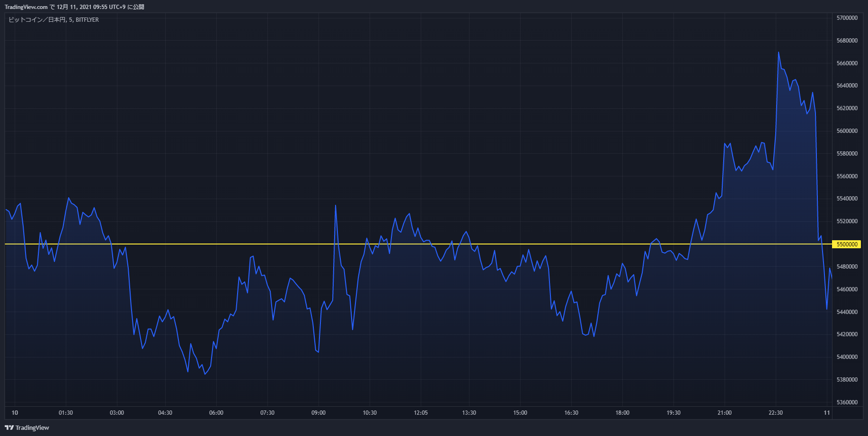The image size is (868, 436).
Task: Click the 5360000 price axis label
Action: tap(847, 402)
